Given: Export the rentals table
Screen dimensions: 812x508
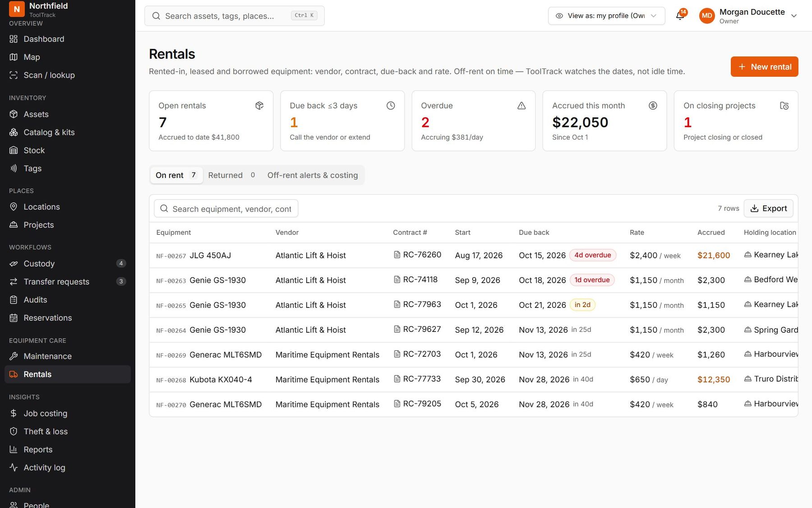Looking at the screenshot, I should coord(768,209).
